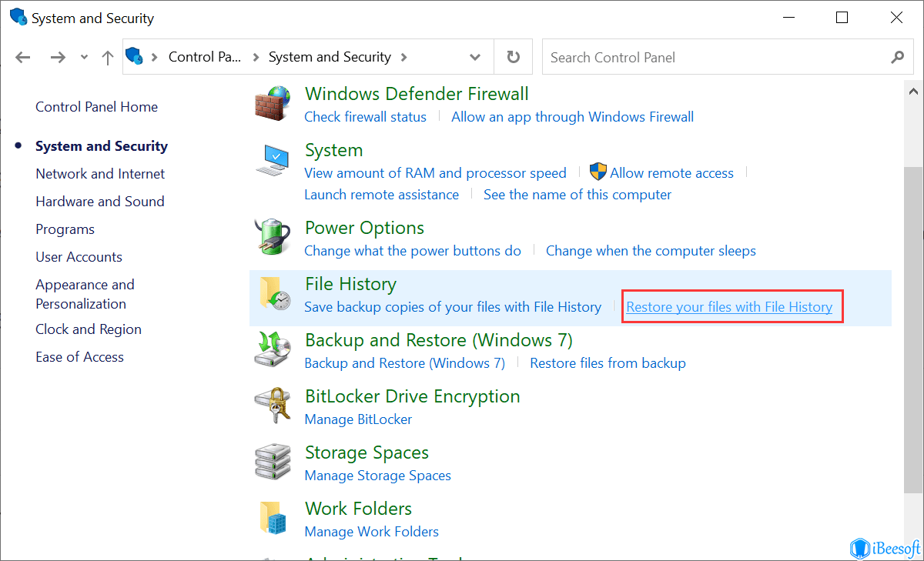Open BitLocker Drive Encryption heading
Screen dimensions: 924x561
[413, 396]
